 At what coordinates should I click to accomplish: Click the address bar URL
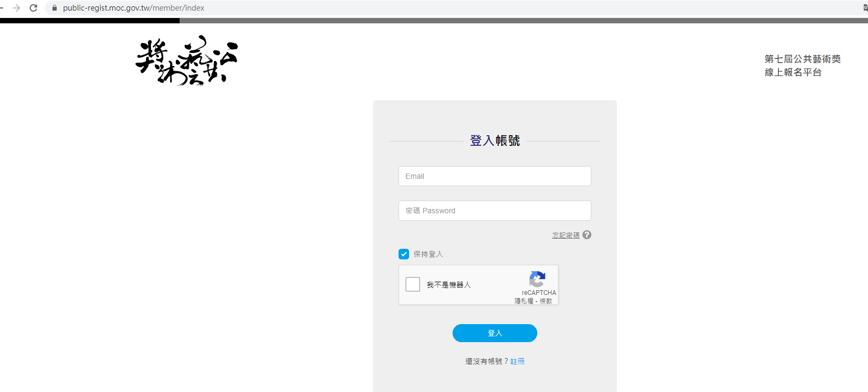click(134, 8)
